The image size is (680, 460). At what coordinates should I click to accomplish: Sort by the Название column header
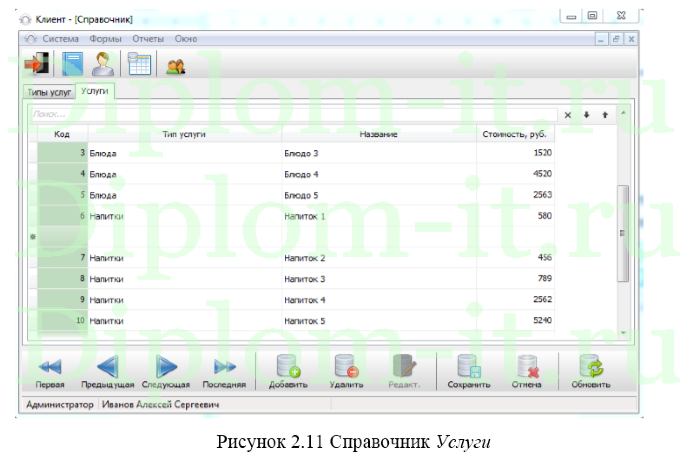coord(379,134)
